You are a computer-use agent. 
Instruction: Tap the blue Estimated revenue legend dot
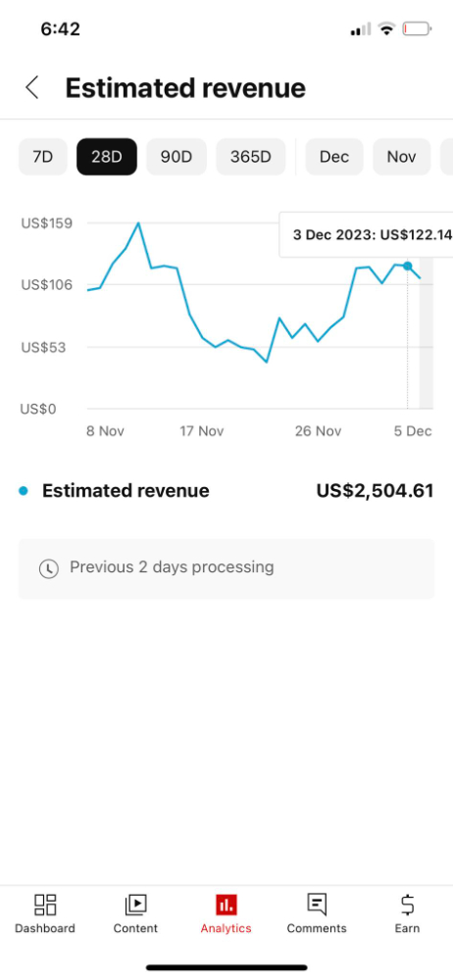[24, 491]
